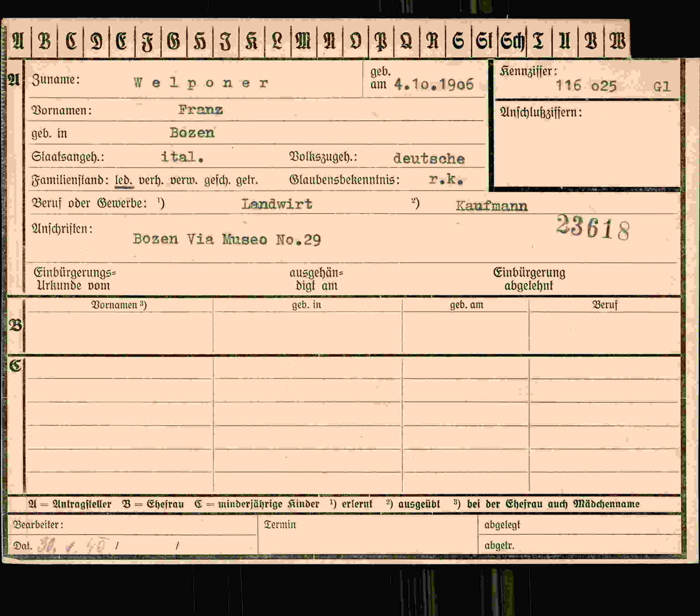Click the 'Gl' code beside the Kennziffer
This screenshot has height=616, width=700.
click(x=661, y=86)
